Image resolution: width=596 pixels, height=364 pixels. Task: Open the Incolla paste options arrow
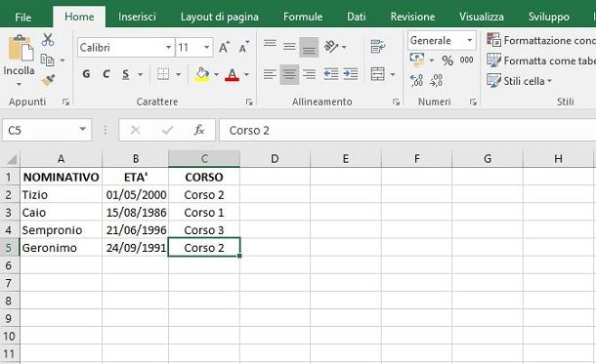click(x=19, y=84)
